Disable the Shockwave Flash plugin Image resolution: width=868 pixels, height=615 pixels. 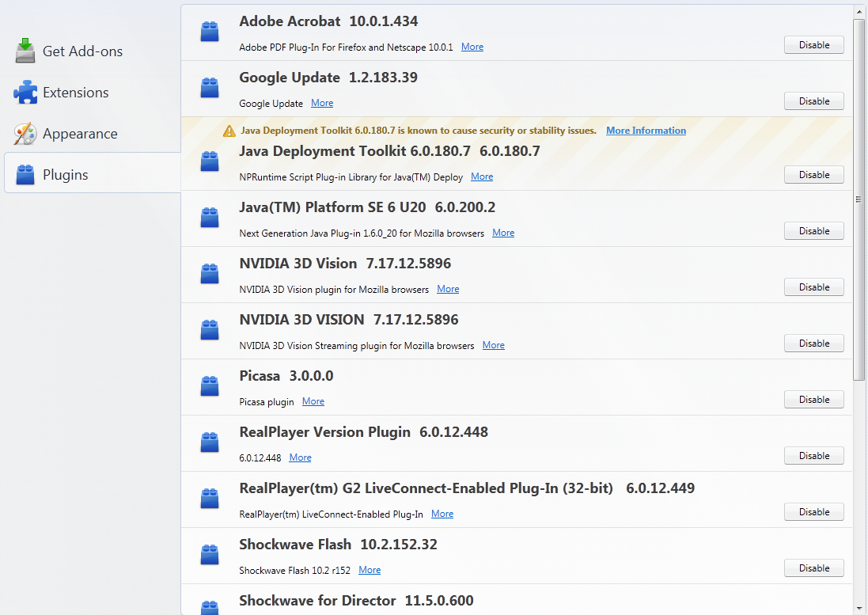813,568
